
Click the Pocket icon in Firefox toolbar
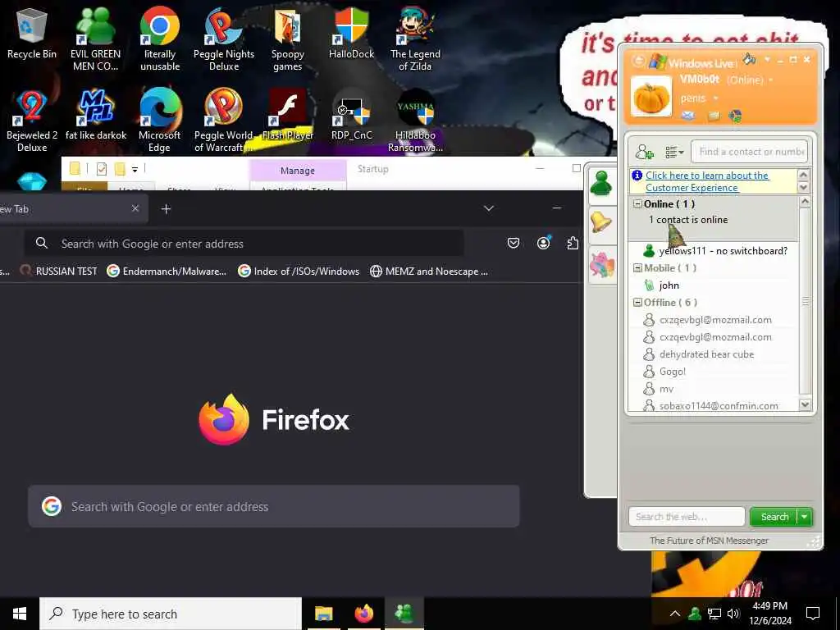(514, 243)
